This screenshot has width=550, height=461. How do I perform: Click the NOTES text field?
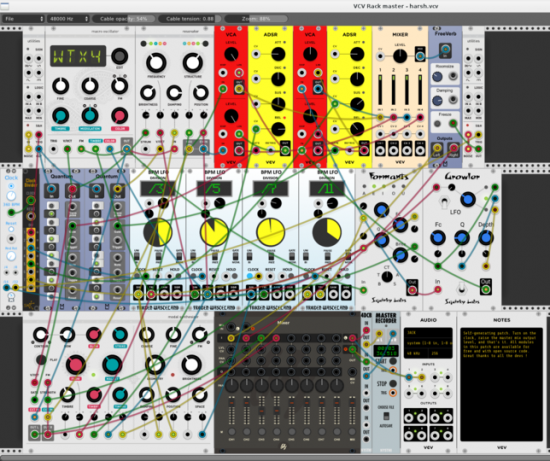pos(501,384)
